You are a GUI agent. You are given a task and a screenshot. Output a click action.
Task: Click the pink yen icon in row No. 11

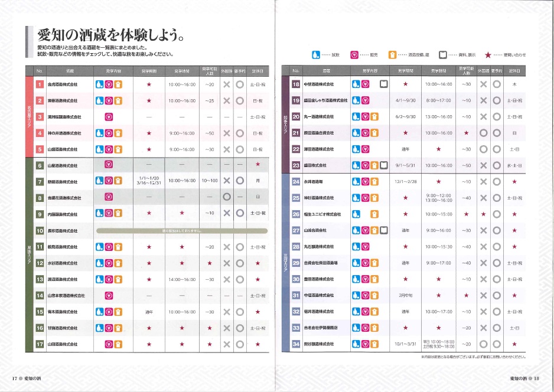(109, 247)
